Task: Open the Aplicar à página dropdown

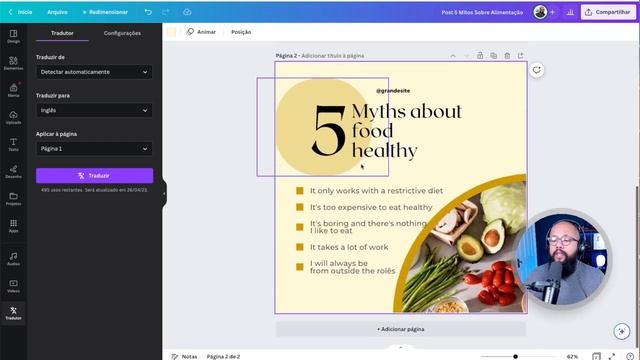Action: tap(94, 149)
